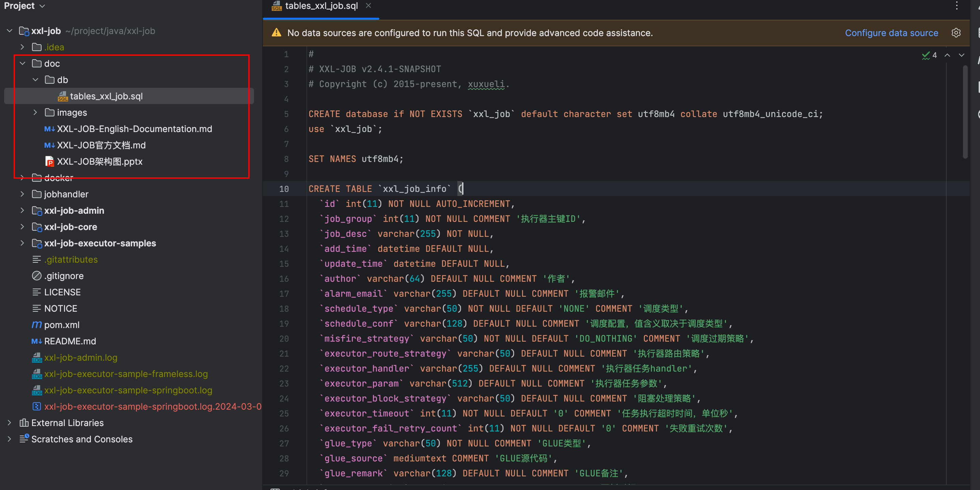Click the External Libraries icon
The image size is (980, 490).
[x=24, y=423]
